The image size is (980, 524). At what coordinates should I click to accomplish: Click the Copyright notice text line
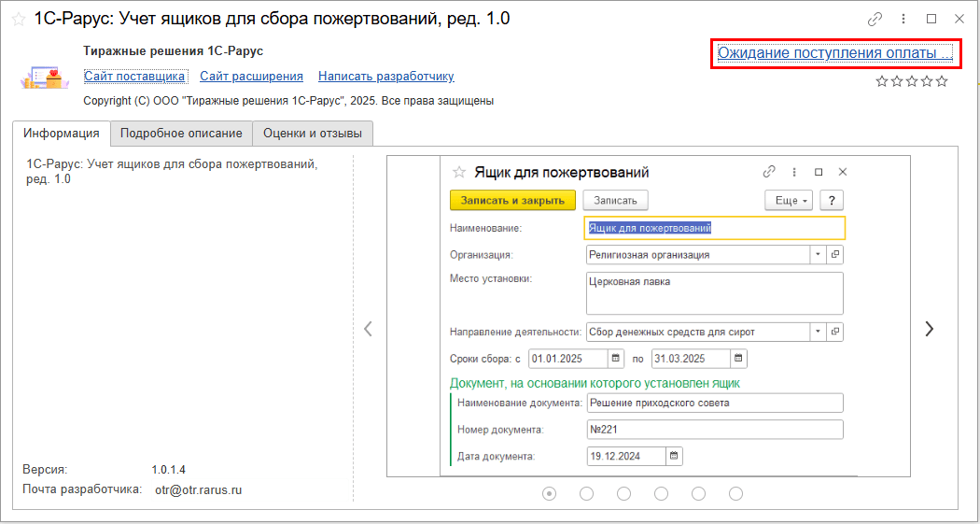tap(288, 100)
